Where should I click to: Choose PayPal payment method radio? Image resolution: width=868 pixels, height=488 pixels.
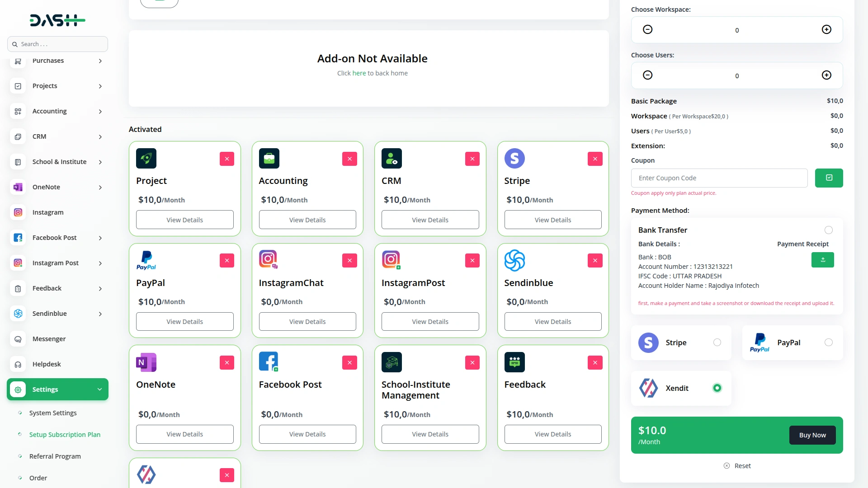click(x=828, y=343)
